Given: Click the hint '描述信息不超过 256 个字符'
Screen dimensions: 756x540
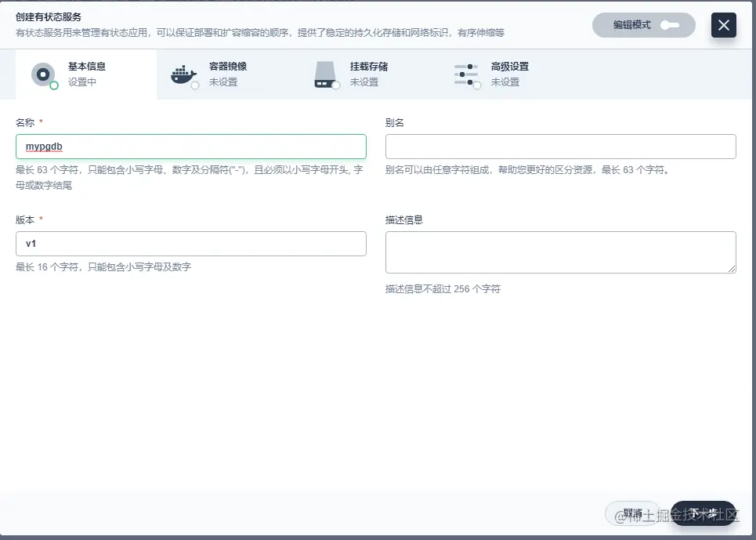Looking at the screenshot, I should tap(443, 288).
